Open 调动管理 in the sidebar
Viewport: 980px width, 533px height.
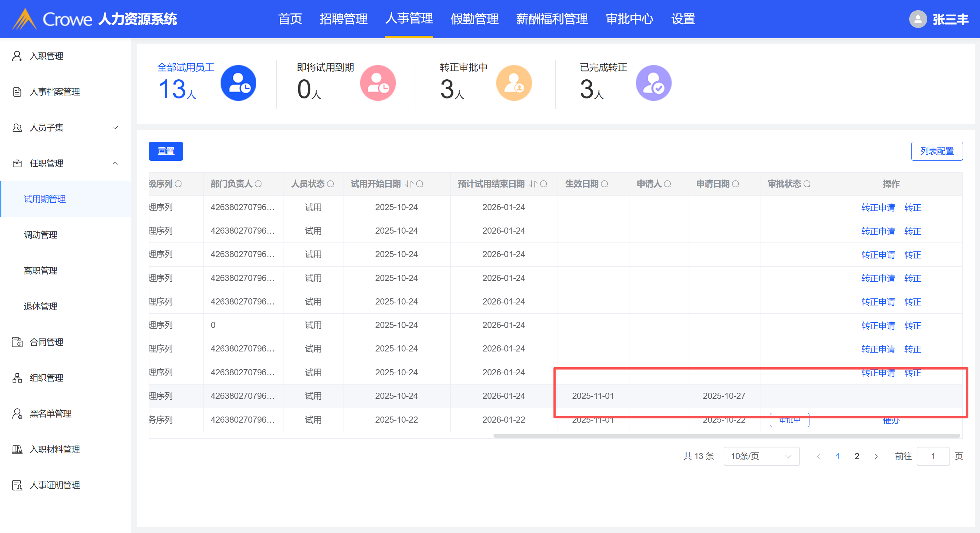pyautogui.click(x=41, y=235)
